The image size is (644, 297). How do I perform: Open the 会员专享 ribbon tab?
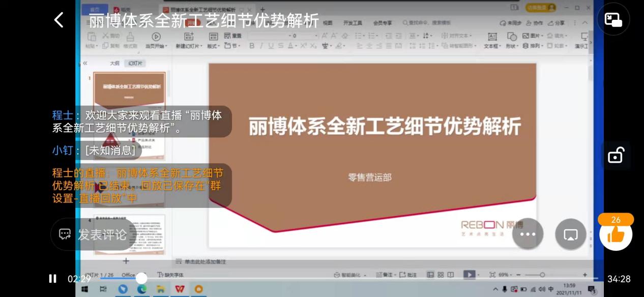click(383, 23)
